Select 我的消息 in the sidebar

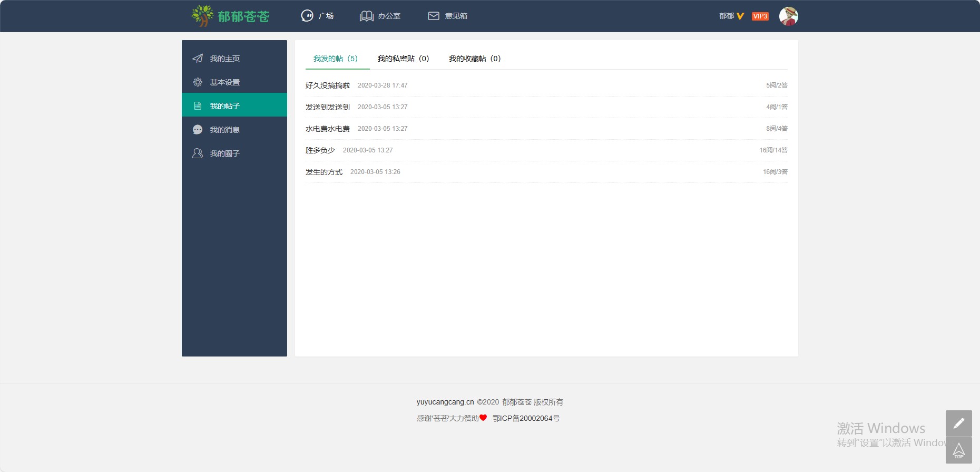[234, 129]
